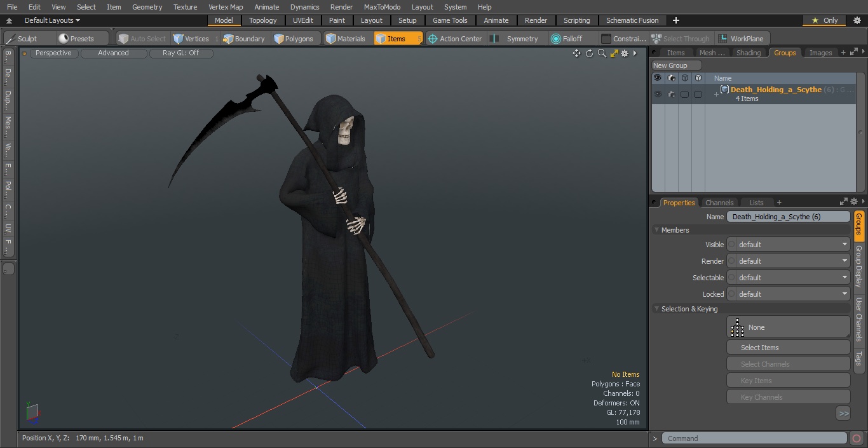
Task: Open the Locked dropdown
Action: (x=789, y=294)
